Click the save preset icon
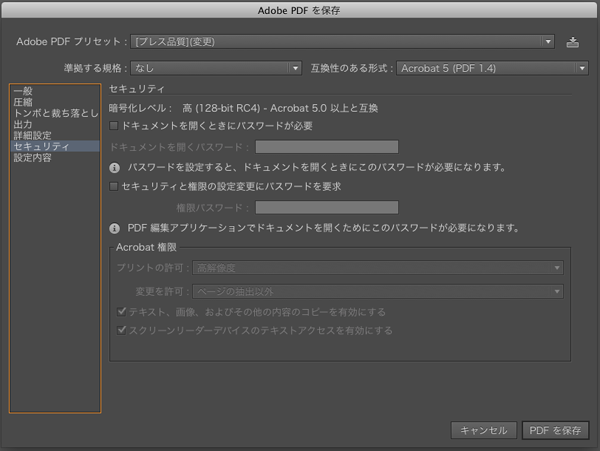 tap(572, 42)
